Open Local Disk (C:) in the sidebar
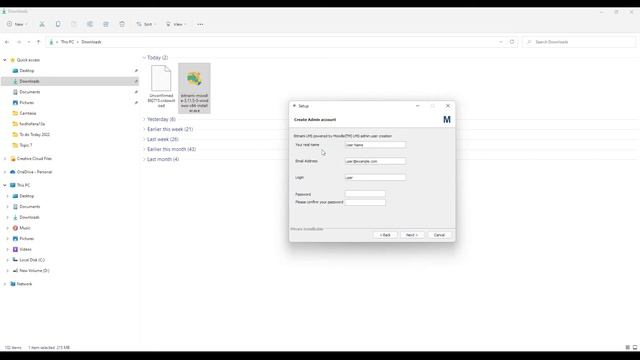Viewport: 640px width, 360px height. (x=32, y=260)
